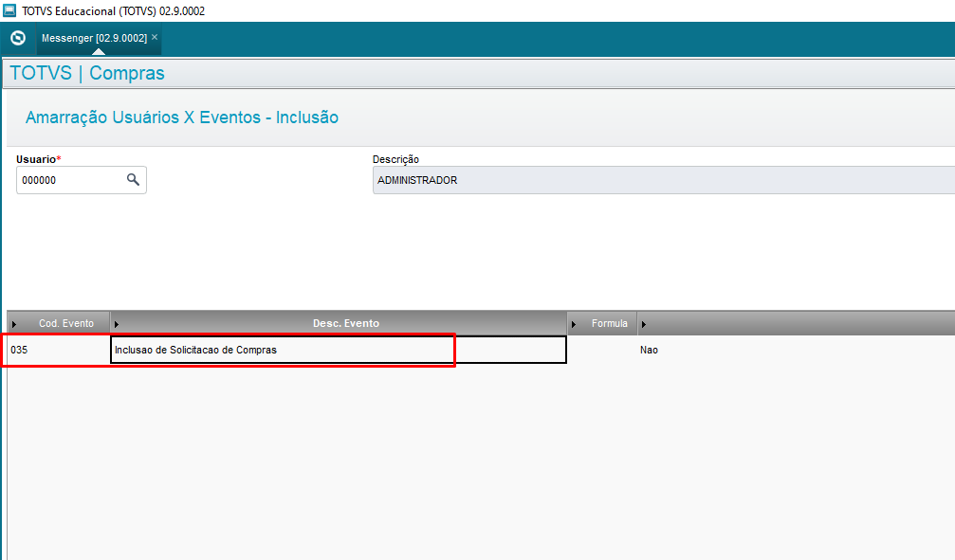The image size is (955, 560).
Task: Expand the arrow beside Cod. Evento header
Action: tap(14, 324)
